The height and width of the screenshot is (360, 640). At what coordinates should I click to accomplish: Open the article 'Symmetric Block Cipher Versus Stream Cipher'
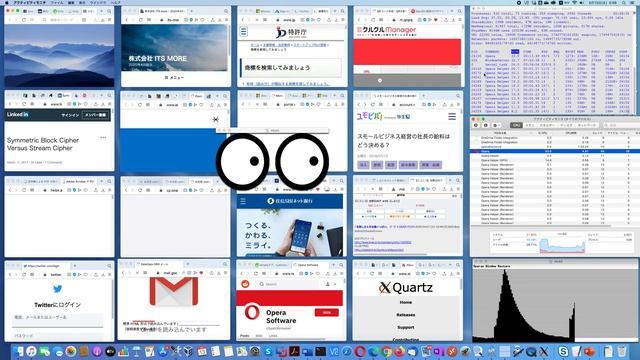43,144
